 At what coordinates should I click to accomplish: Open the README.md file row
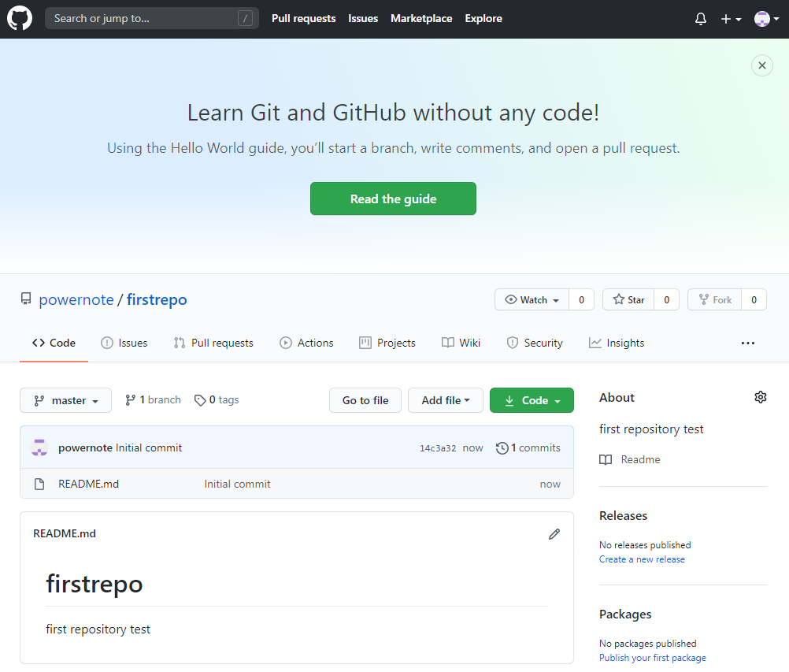[x=297, y=484]
